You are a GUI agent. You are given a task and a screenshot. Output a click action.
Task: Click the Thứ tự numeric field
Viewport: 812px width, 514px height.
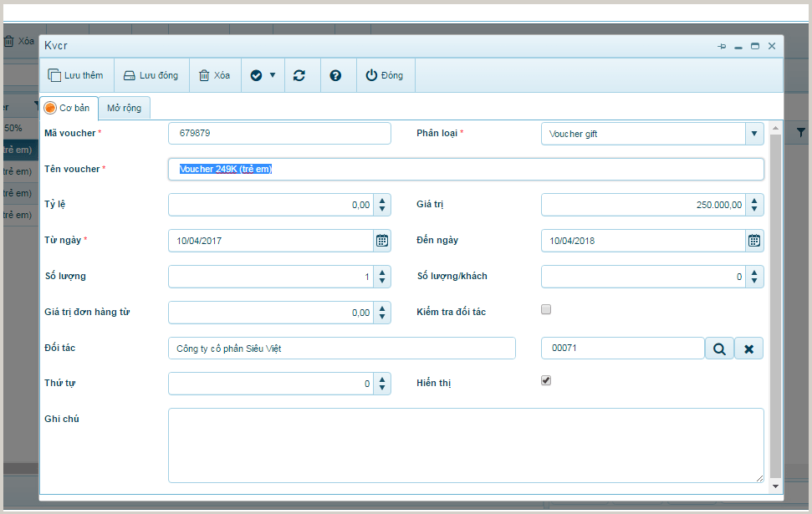tap(271, 384)
